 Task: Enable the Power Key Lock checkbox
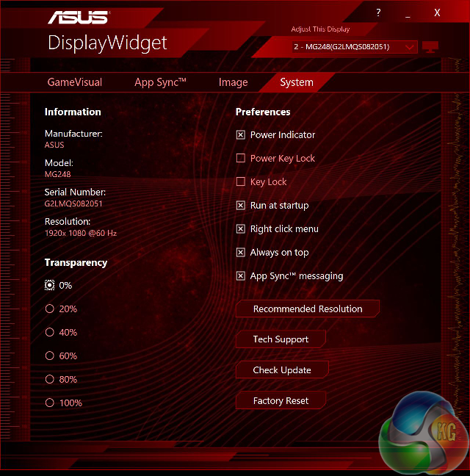pos(241,158)
